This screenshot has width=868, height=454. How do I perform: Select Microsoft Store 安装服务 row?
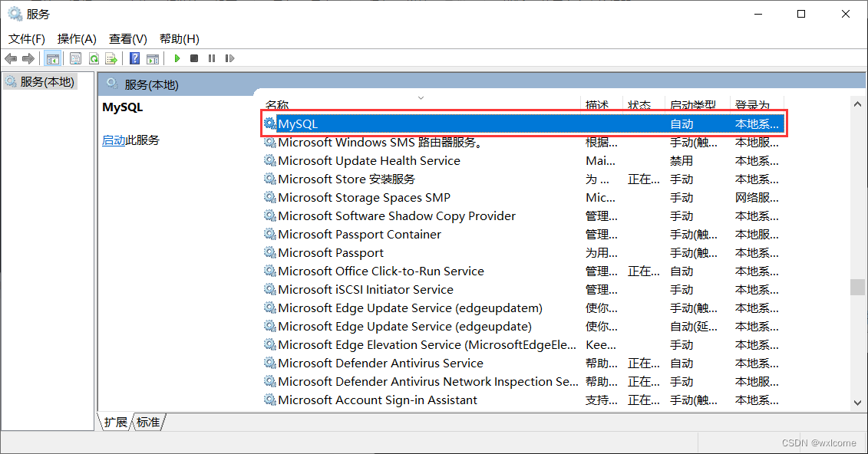523,179
